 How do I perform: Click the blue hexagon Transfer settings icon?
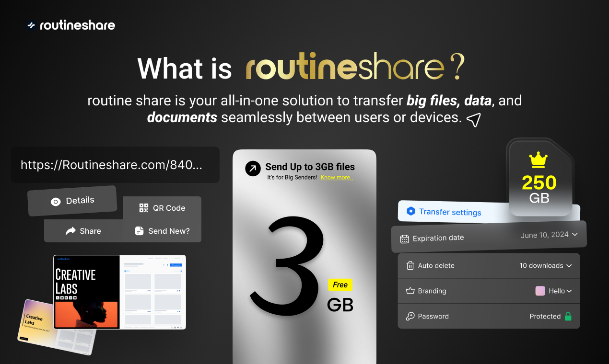tap(411, 211)
